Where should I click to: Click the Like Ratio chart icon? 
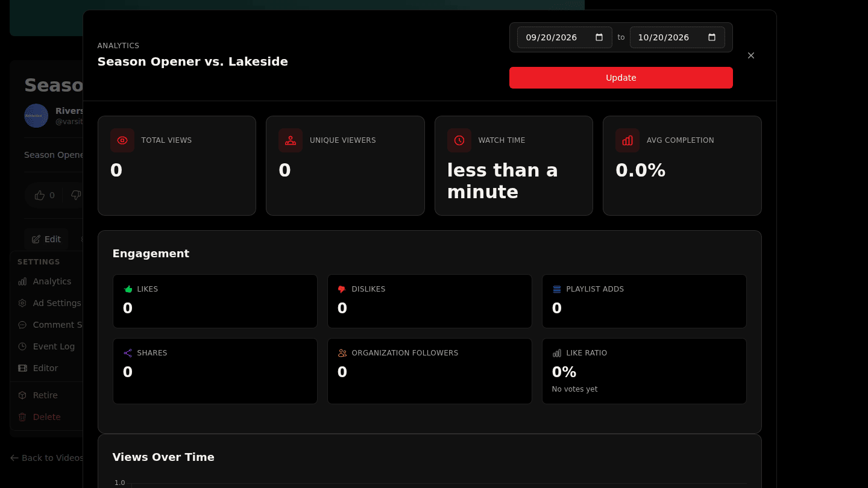point(557,353)
